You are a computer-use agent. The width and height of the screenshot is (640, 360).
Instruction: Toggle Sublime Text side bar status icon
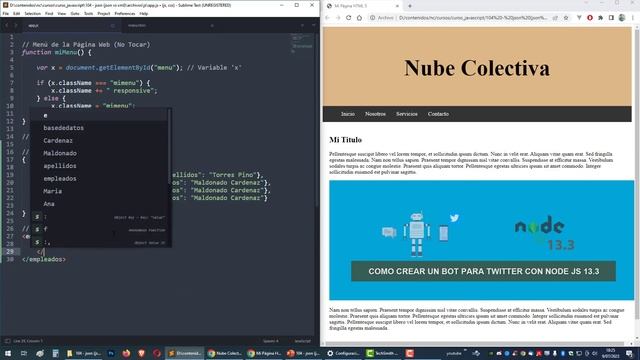click(7, 341)
